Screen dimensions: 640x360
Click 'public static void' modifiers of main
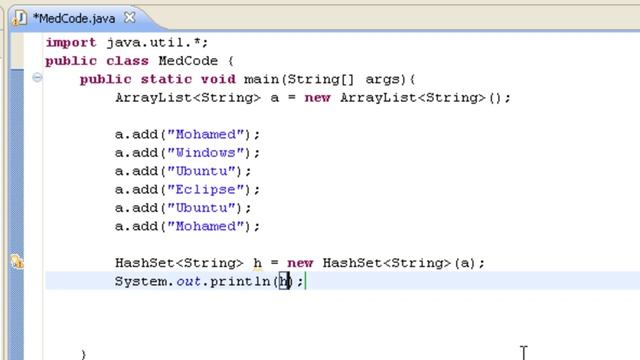click(x=158, y=79)
